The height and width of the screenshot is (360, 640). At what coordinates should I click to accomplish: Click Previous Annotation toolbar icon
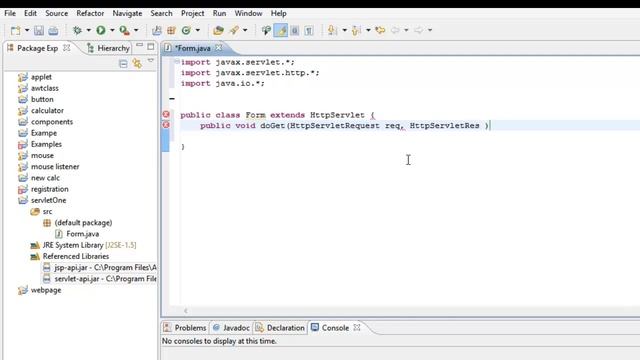(x=356, y=30)
